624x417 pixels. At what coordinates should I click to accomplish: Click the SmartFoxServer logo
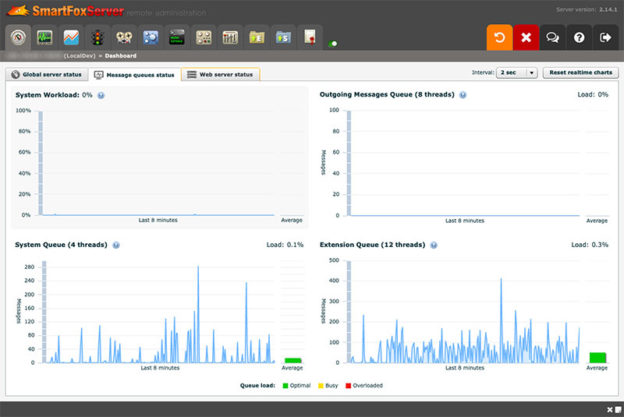coord(66,11)
